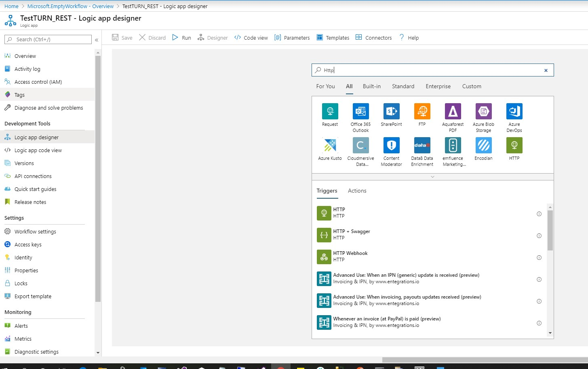Show info for HTTP + Swagger trigger
Viewport: 588px width, 369px height.
(x=539, y=235)
